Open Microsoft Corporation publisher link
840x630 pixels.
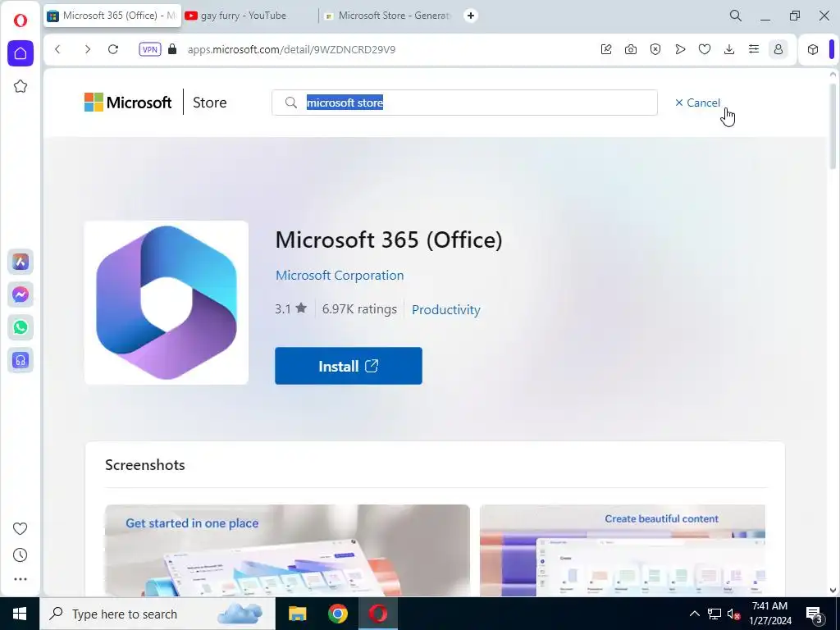(340, 276)
